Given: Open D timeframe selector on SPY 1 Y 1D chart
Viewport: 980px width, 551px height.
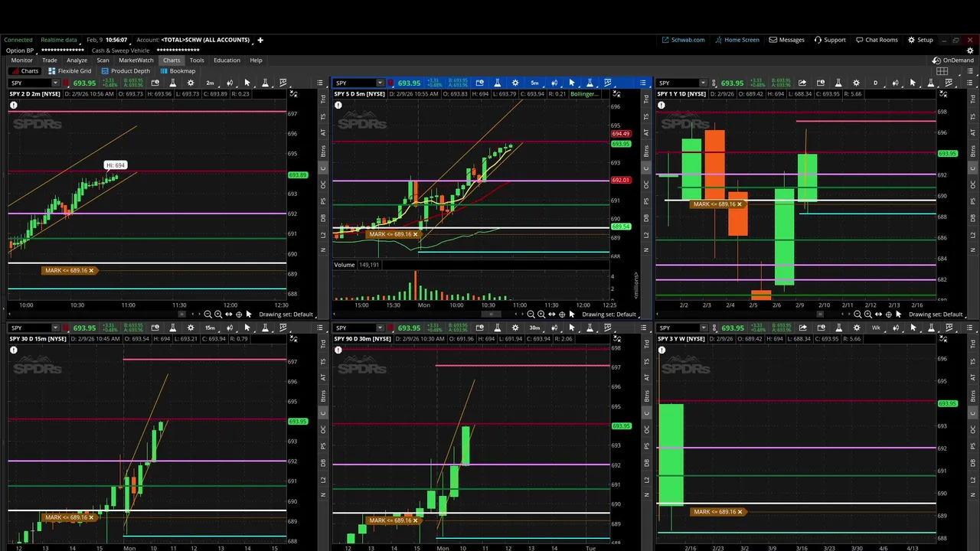Looking at the screenshot, I should point(876,83).
